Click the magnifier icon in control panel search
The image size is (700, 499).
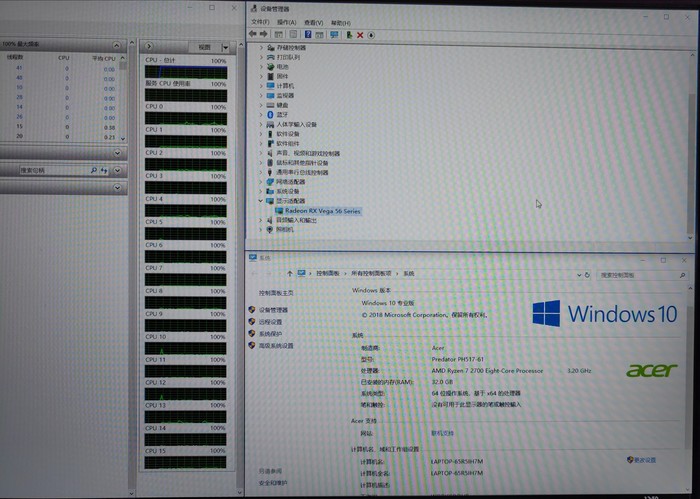click(x=682, y=275)
